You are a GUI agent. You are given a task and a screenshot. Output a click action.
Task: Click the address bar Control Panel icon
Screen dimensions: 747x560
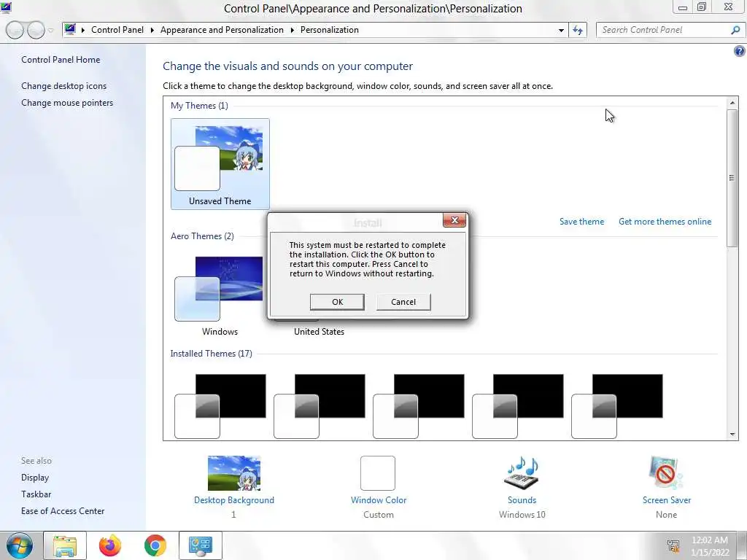[x=71, y=29]
